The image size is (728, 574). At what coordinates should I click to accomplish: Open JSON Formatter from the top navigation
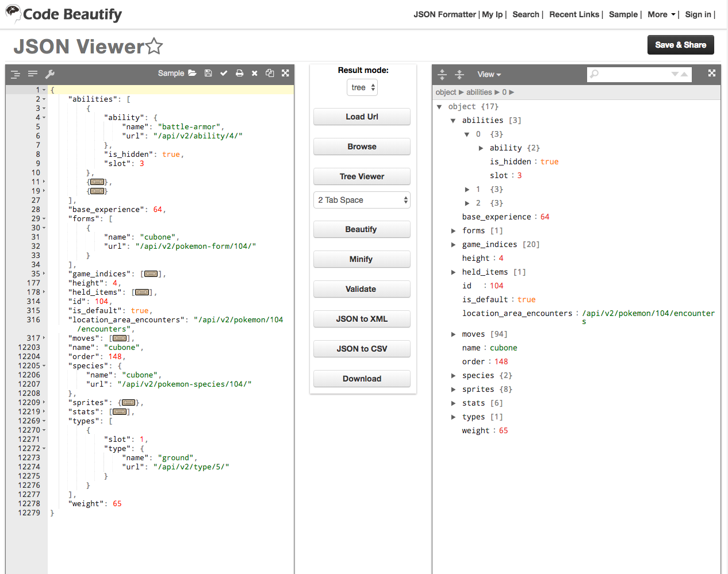coord(445,14)
